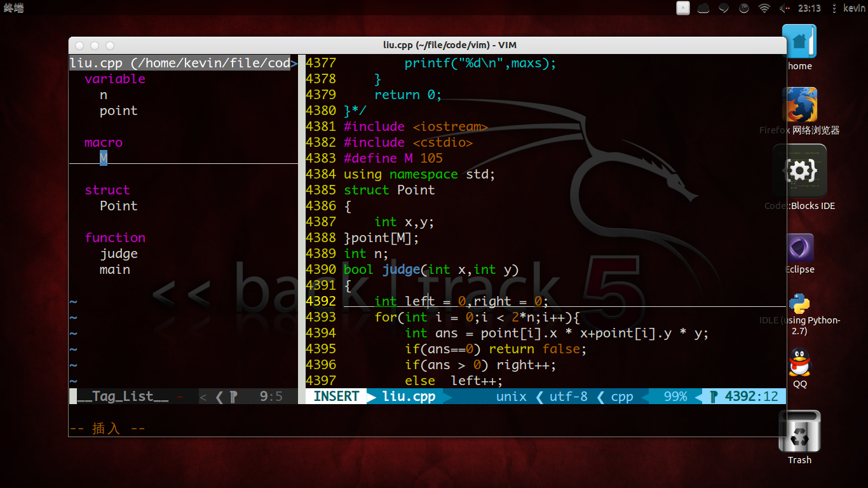Jump to function tag 'main'
868x488 pixels.
pos(114,269)
